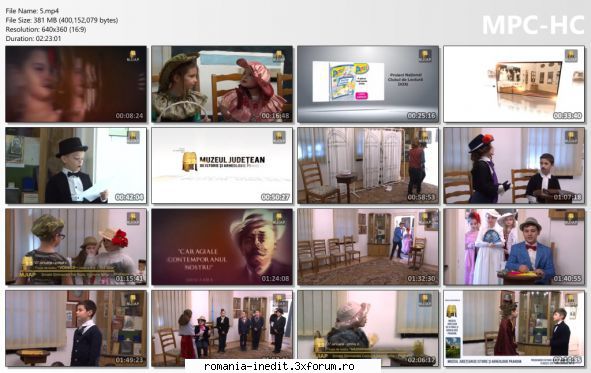Open the frame timestamped 01:49:23
The height and width of the screenshot is (373, 591).
[76, 328]
